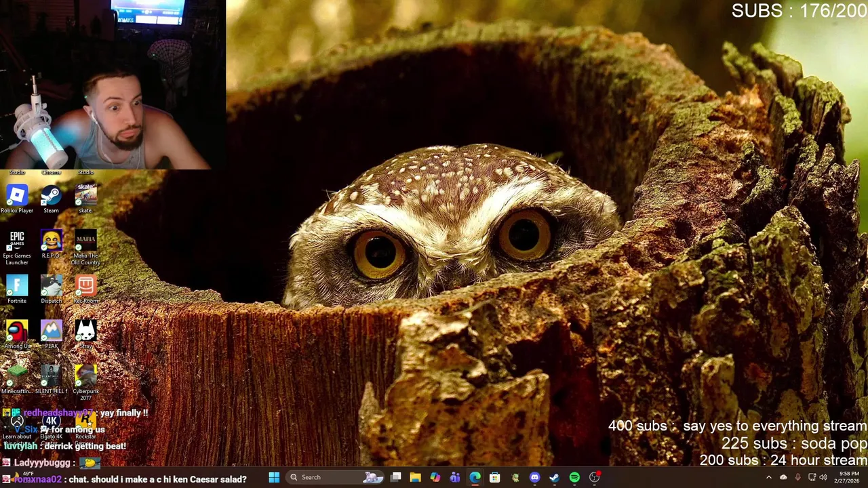This screenshot has height=488, width=868.
Task: Launch Among Us from the desktop
Action: tap(17, 335)
